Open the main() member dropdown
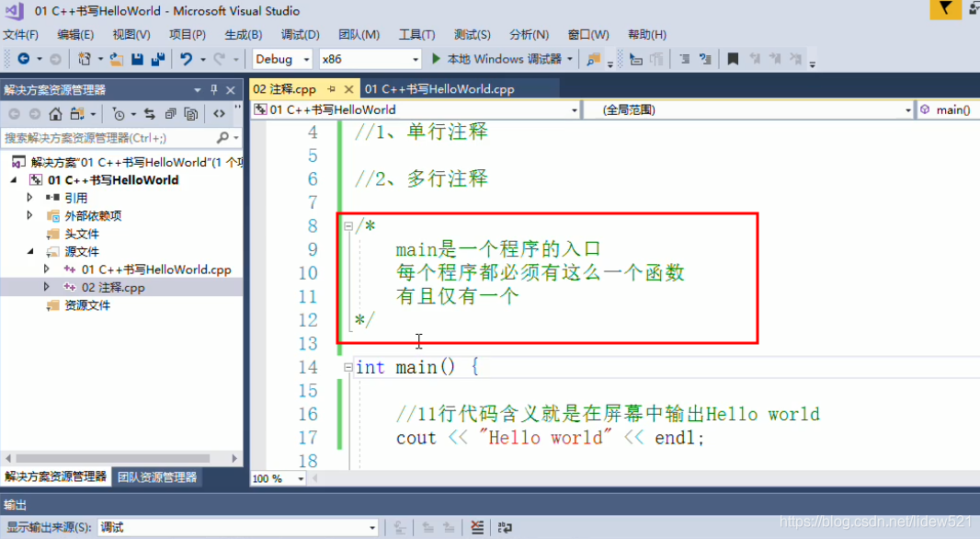Screen dimensions: 980x539 tap(948, 110)
